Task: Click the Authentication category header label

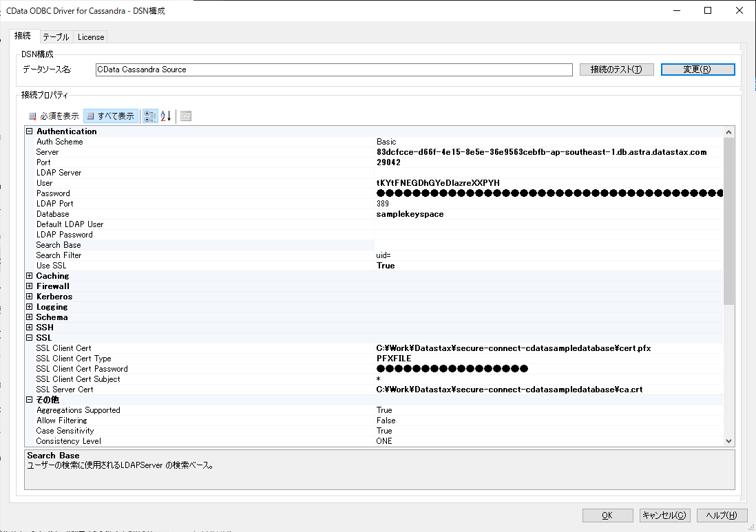Action: pyautogui.click(x=67, y=131)
